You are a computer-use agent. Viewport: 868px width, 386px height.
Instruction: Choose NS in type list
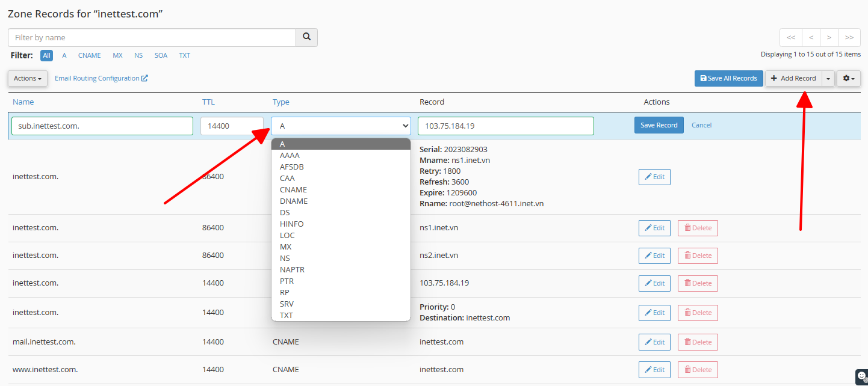coord(341,258)
